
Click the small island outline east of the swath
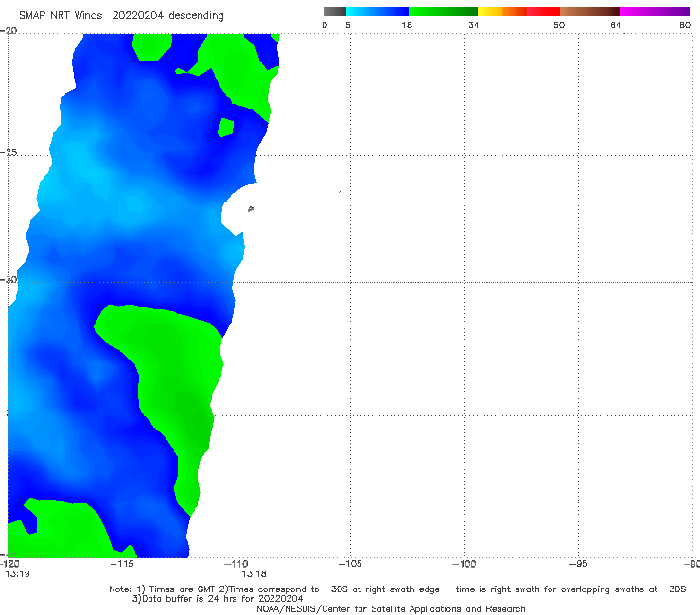tap(251, 208)
